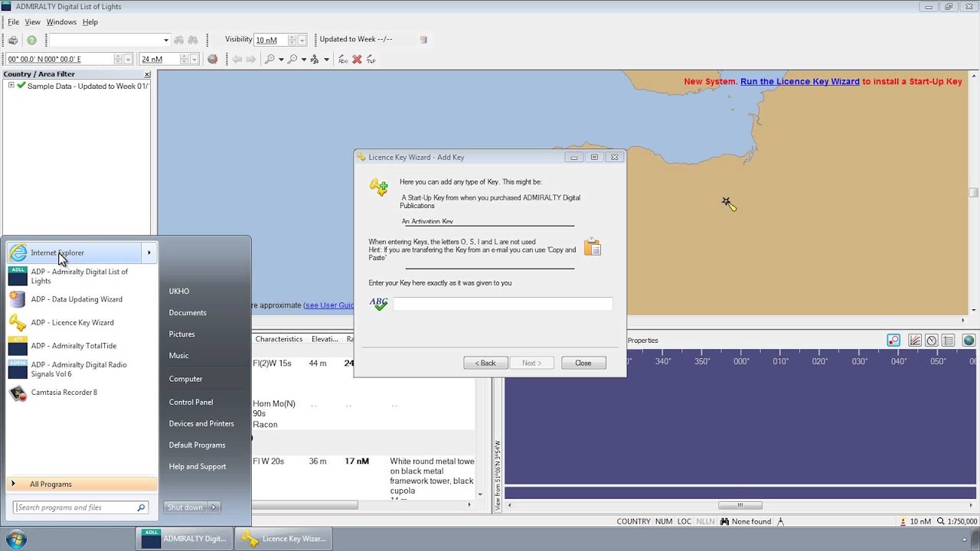Switch to Licence Key Wizard taskbar button
The height and width of the screenshot is (551, 980).
point(284,539)
